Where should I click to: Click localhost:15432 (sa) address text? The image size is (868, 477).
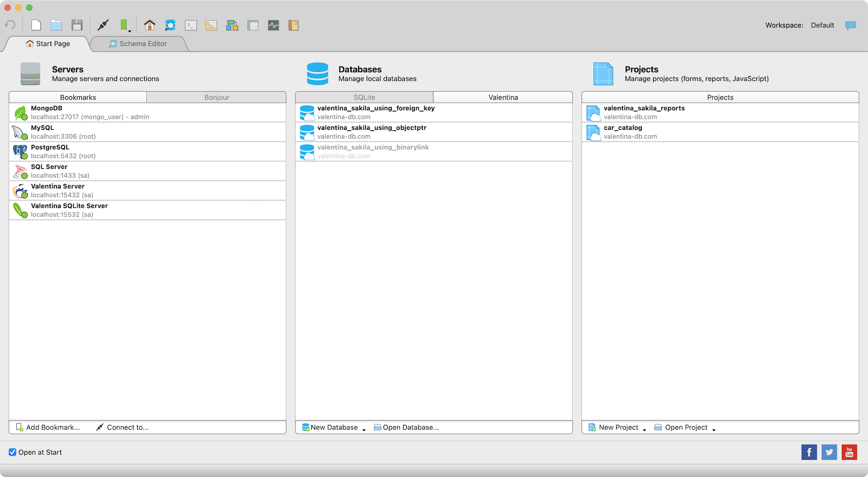pyautogui.click(x=62, y=195)
